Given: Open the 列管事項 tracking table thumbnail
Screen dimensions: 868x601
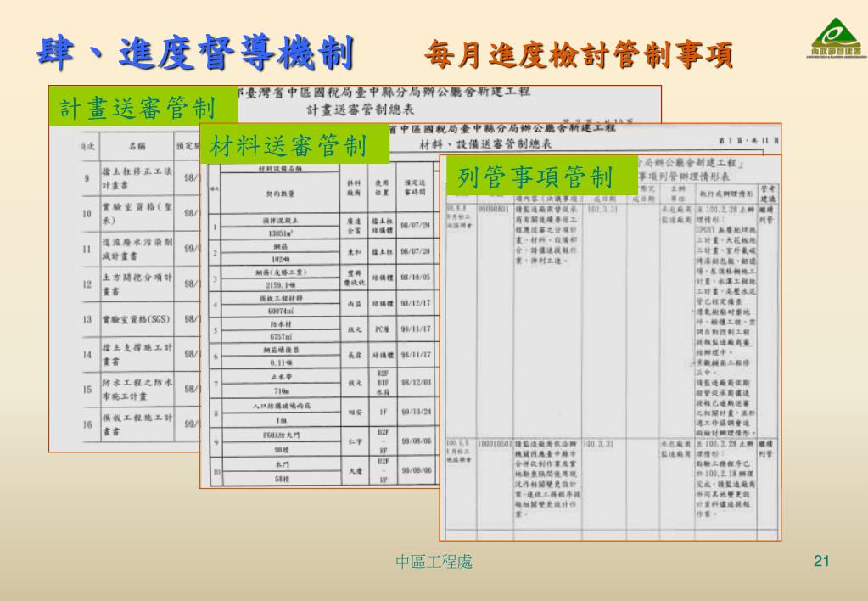Looking at the screenshot, I should point(611,348).
